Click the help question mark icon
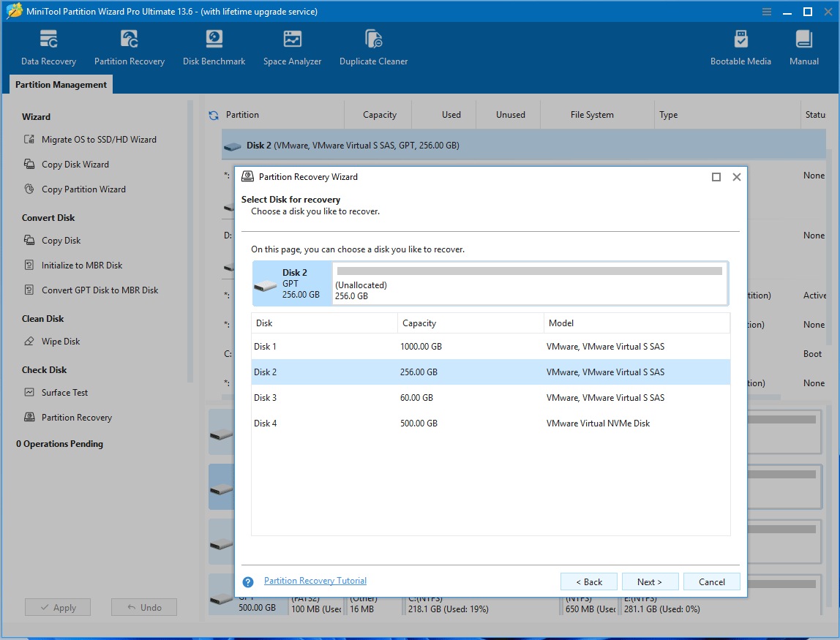The height and width of the screenshot is (640, 840). pyautogui.click(x=248, y=582)
